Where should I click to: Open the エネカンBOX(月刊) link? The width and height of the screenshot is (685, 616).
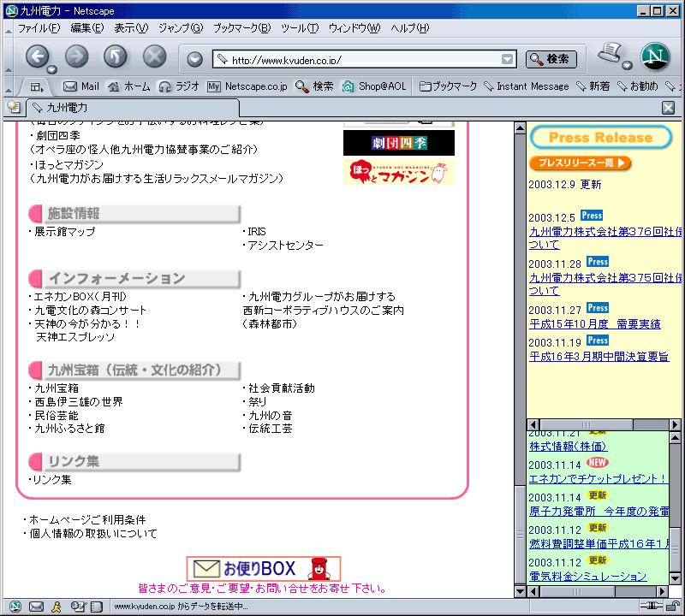(x=80, y=297)
